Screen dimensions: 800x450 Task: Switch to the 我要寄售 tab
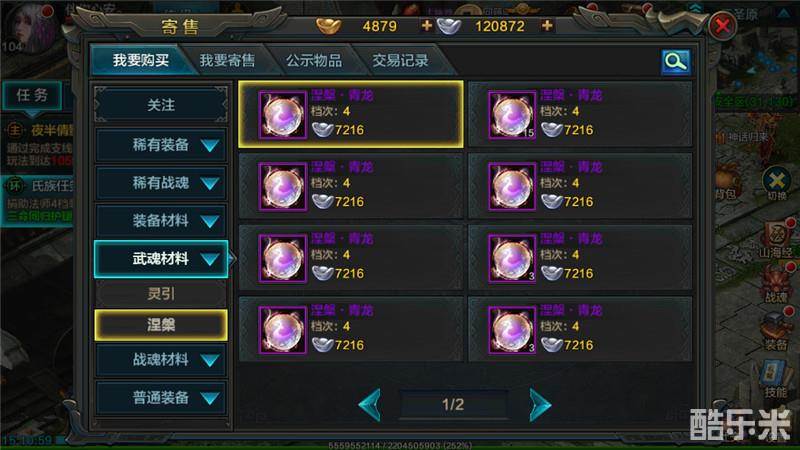coord(227,61)
